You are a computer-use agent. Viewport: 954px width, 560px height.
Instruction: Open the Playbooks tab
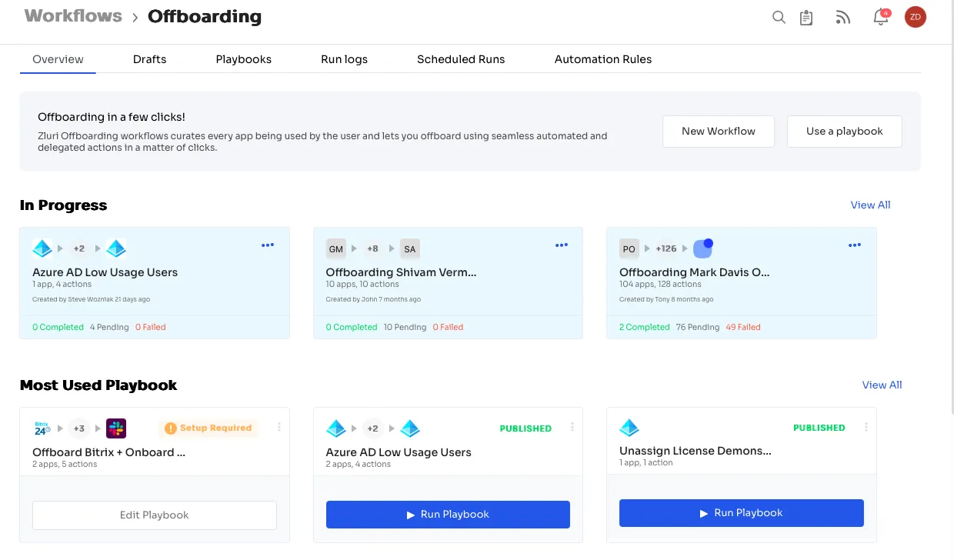coord(243,59)
